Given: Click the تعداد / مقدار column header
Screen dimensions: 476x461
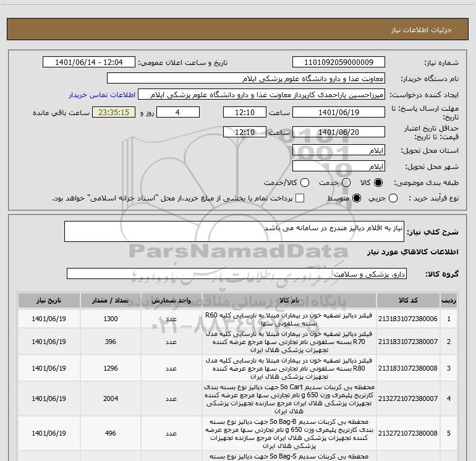Looking at the screenshot, I should (x=111, y=300).
